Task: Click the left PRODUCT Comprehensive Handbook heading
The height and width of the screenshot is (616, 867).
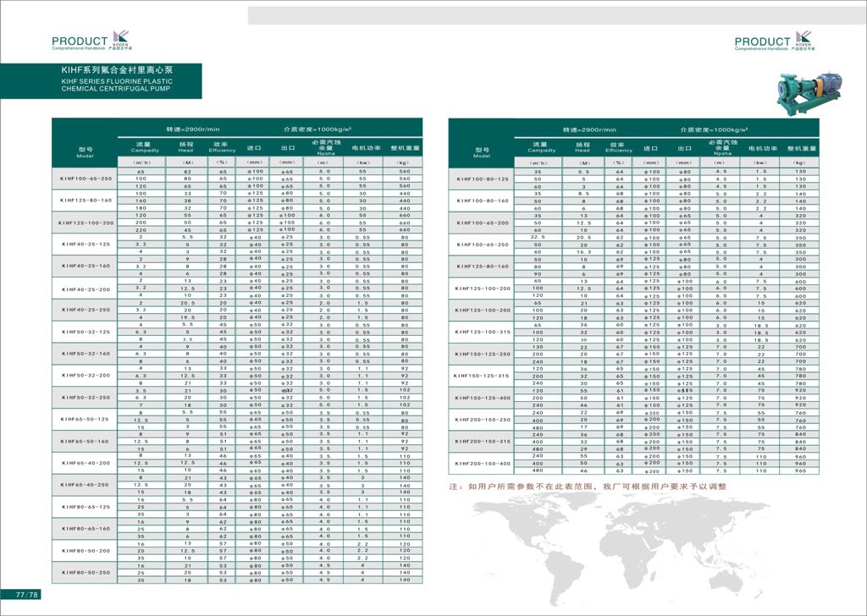Action: [x=80, y=42]
